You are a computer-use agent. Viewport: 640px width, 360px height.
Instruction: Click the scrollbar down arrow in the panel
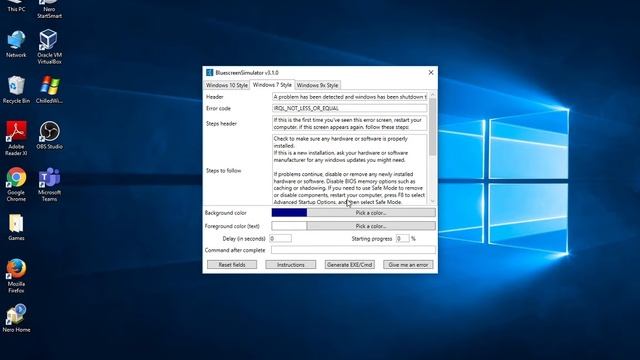click(x=432, y=201)
